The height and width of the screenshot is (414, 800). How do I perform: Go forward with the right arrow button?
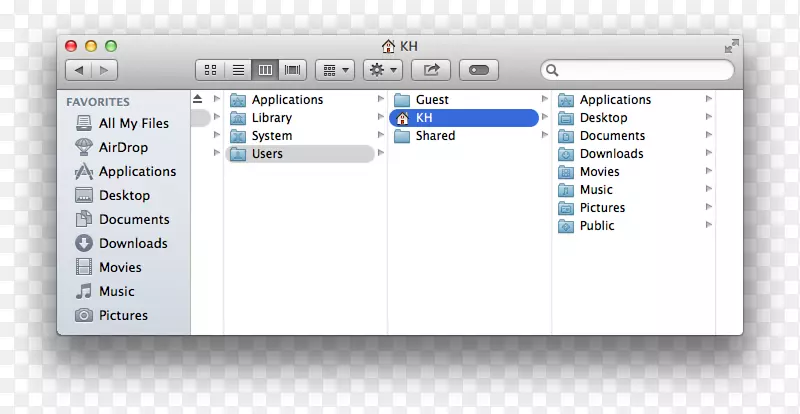pos(105,70)
